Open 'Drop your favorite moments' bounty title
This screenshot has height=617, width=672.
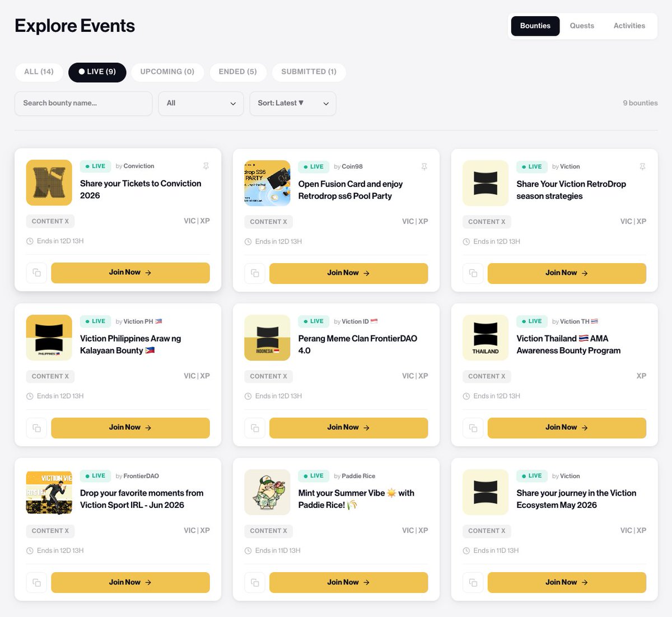pyautogui.click(x=142, y=499)
